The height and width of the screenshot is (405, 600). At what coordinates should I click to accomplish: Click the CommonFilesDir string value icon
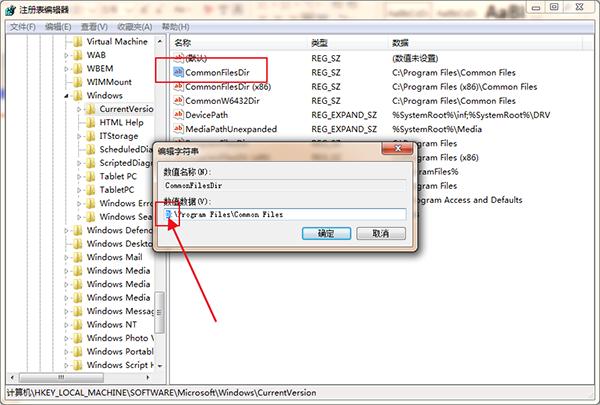pyautogui.click(x=178, y=72)
